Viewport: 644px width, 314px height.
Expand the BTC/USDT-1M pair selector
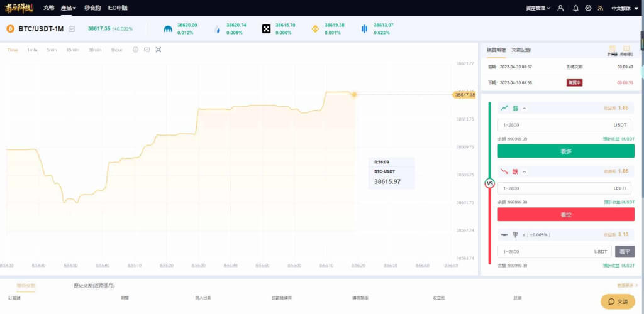[x=72, y=29]
